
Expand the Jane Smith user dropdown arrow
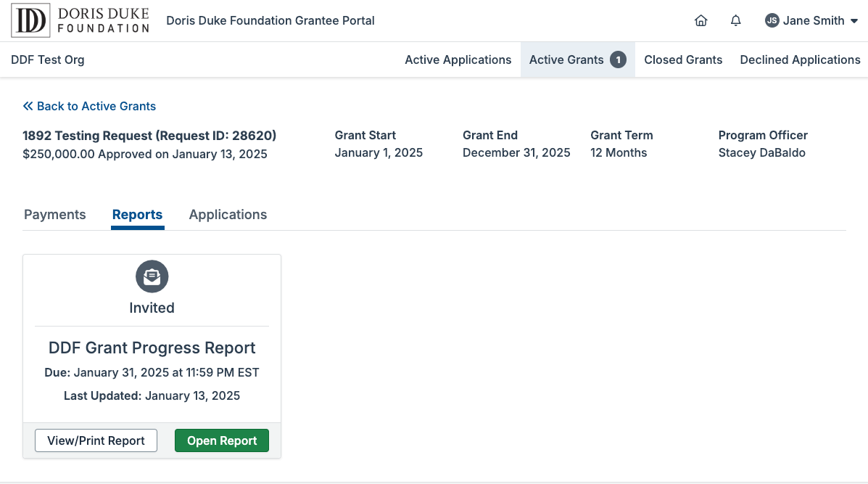pyautogui.click(x=854, y=21)
